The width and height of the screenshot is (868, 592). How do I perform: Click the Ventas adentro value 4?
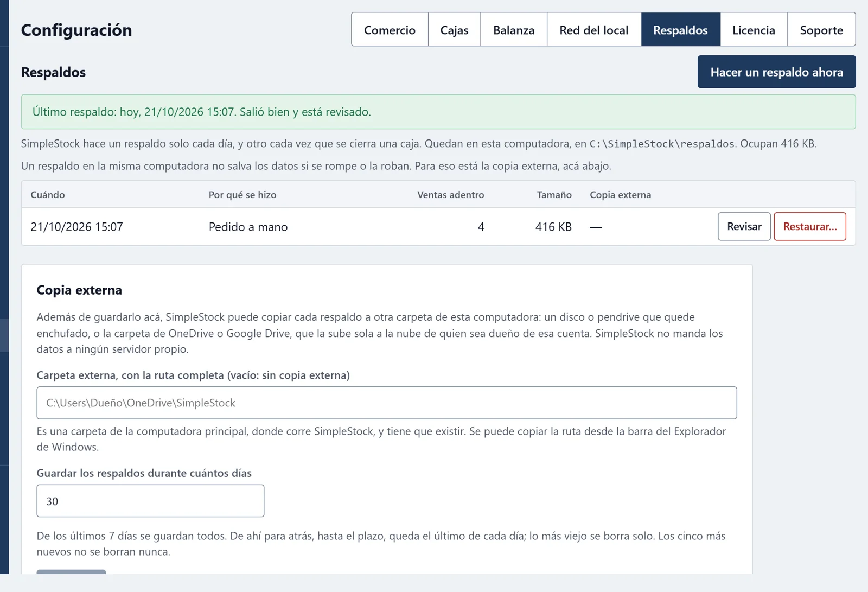coord(481,227)
